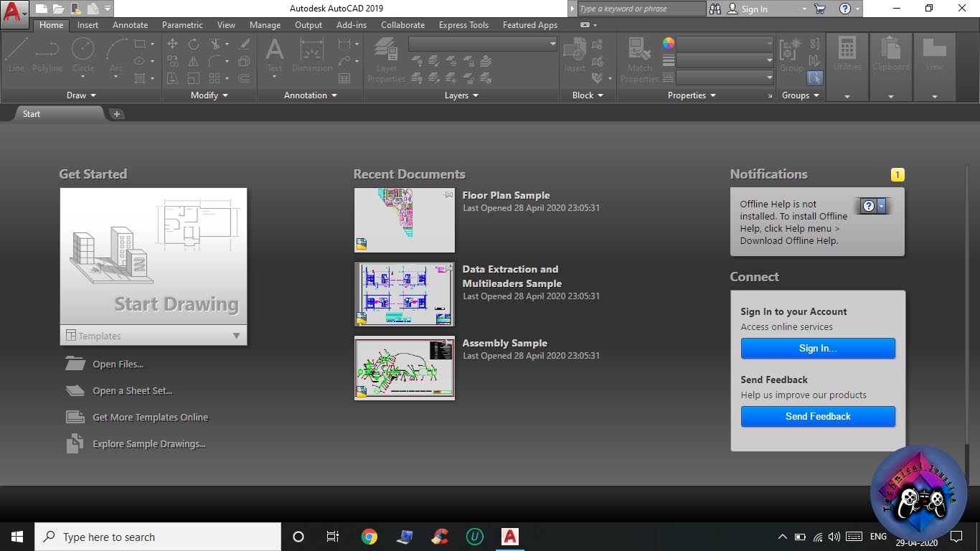This screenshot has height=551, width=980.
Task: Click the Table tool in Annotation panel
Action: tap(344, 78)
